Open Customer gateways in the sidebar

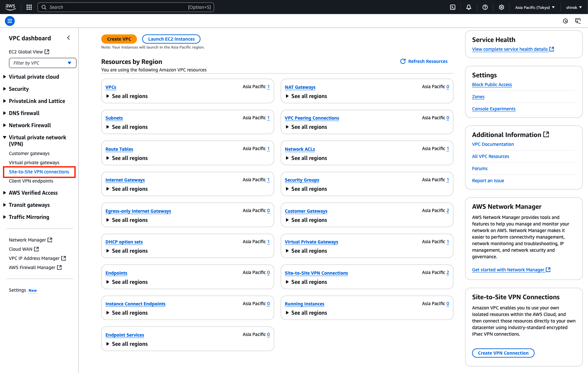point(29,153)
